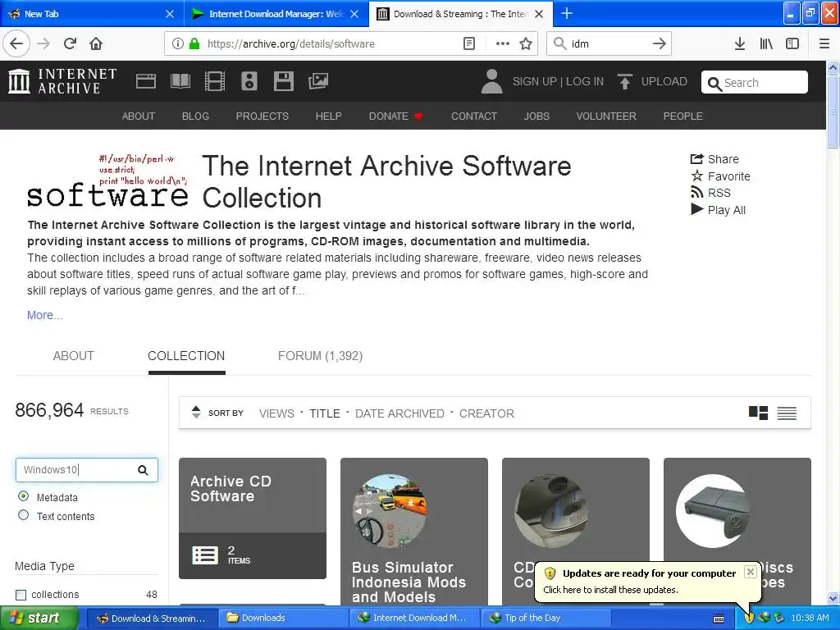
Task: Add collection to Favorites
Action: (720, 176)
